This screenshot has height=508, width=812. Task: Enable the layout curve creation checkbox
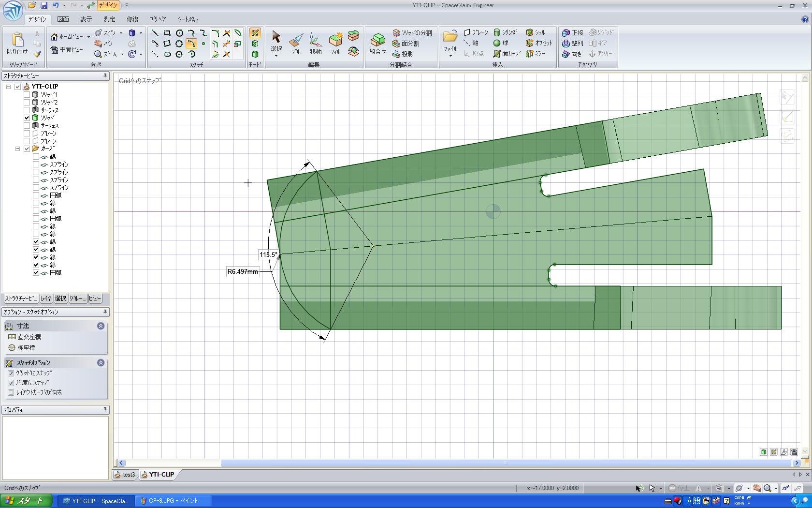coord(11,393)
